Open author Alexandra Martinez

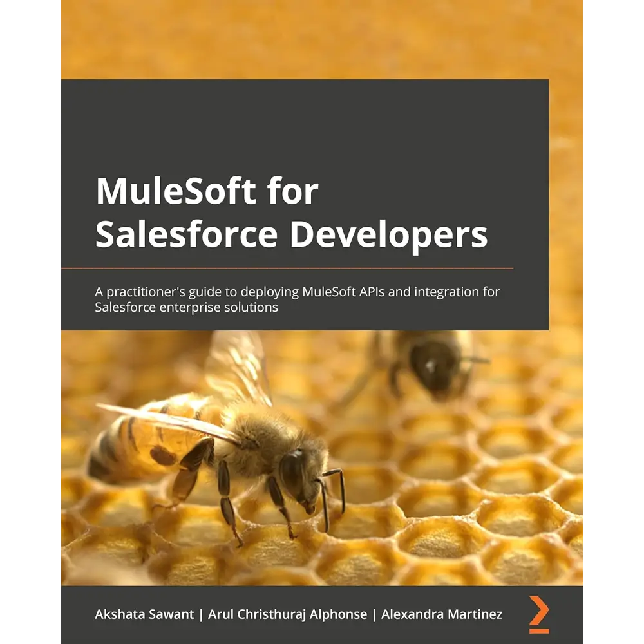point(441,614)
